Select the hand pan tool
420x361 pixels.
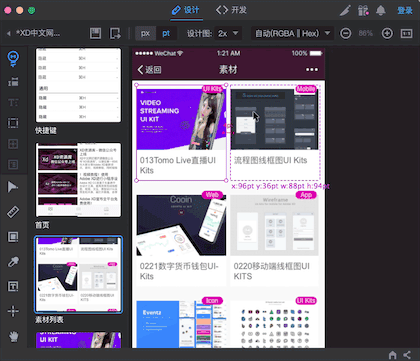coord(13,336)
